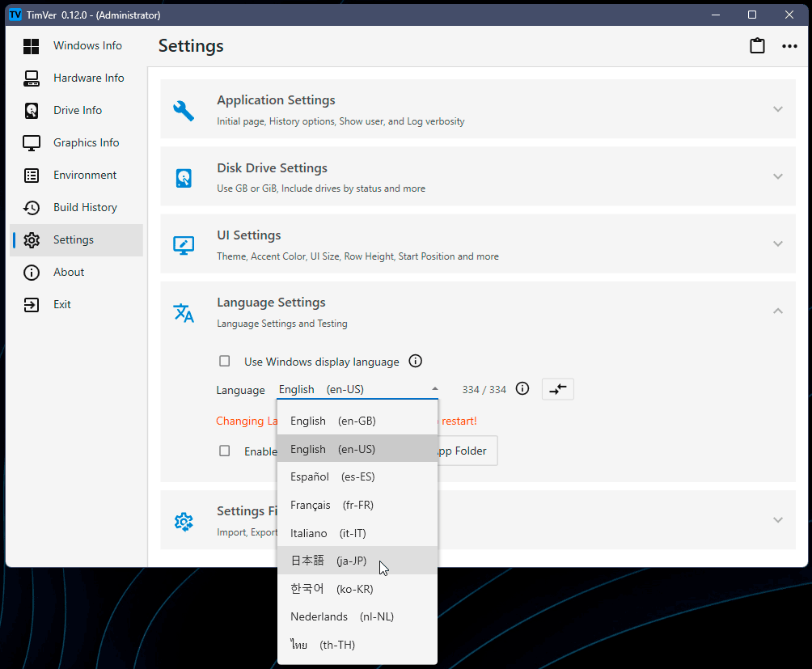
Task: Choose Français (fr-FR) language
Action: pos(357,505)
